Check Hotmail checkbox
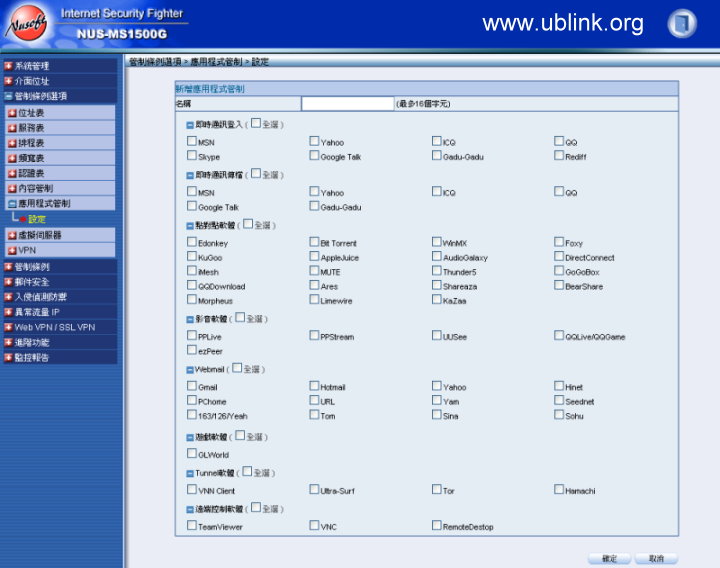Viewport: 720px width, 568px height. (314, 386)
